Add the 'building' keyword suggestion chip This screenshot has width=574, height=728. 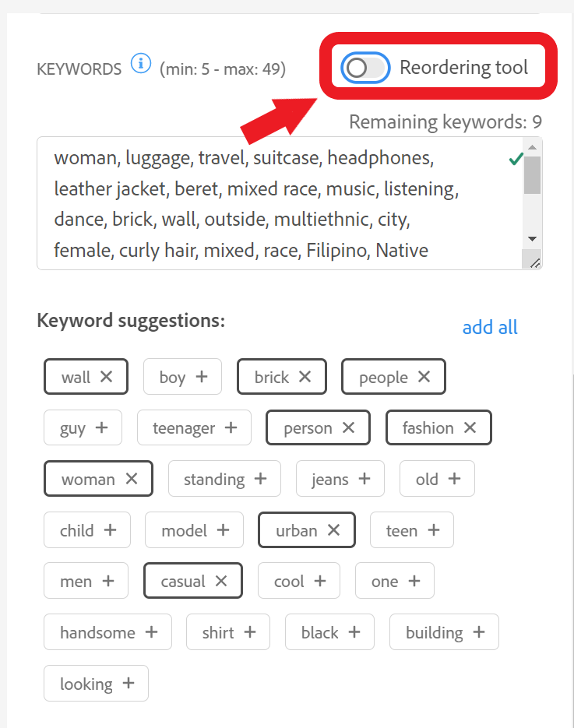pyautogui.click(x=444, y=632)
